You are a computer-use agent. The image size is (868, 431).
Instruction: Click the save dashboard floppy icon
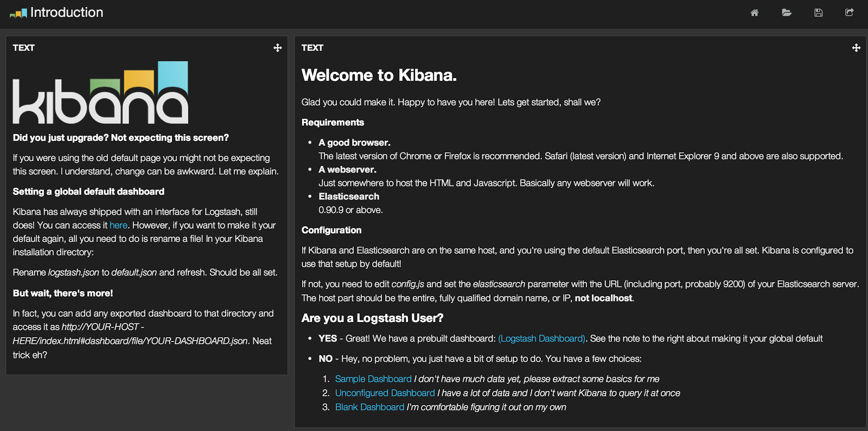pos(819,12)
